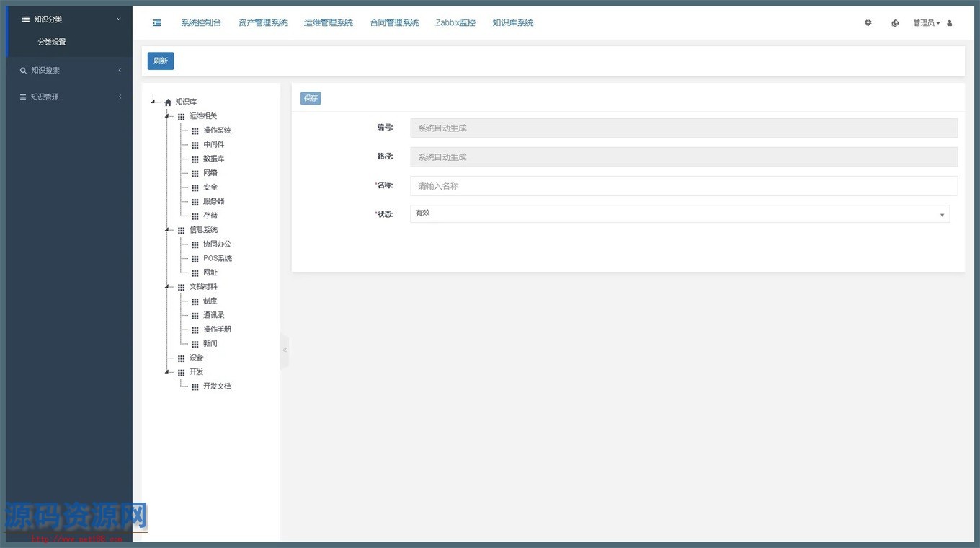The height and width of the screenshot is (548, 980).
Task: Click the grid icon beside 中间件
Action: point(195,145)
